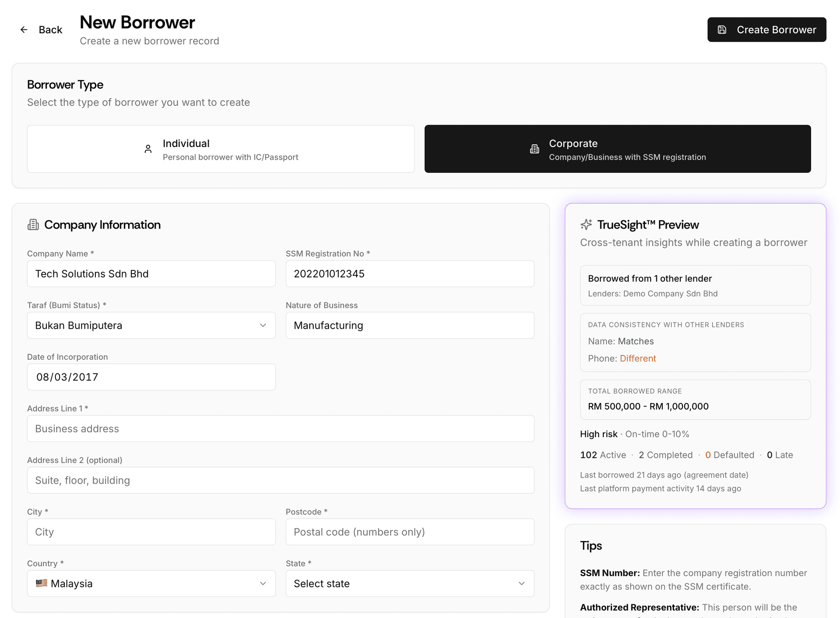Click the Company Name field
840x618 pixels.
coord(151,274)
